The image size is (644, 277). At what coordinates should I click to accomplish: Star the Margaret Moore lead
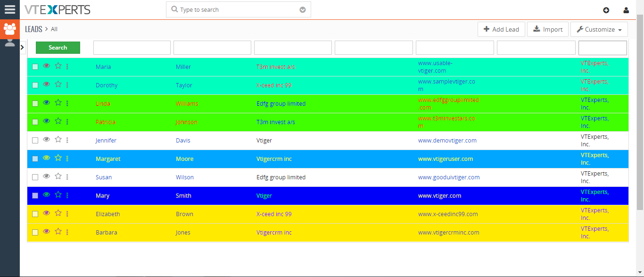tap(58, 158)
